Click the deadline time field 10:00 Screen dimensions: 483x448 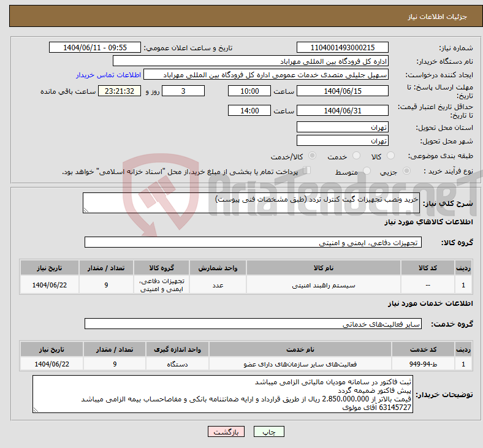pos(249,91)
